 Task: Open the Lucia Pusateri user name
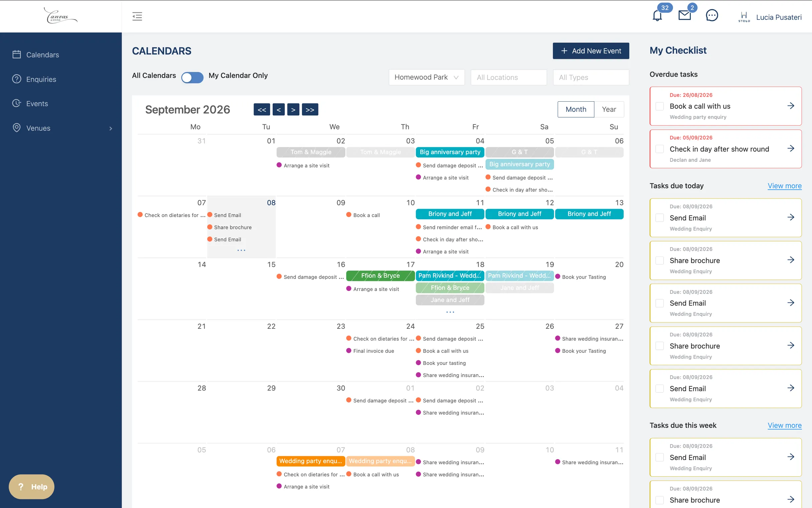(x=779, y=17)
